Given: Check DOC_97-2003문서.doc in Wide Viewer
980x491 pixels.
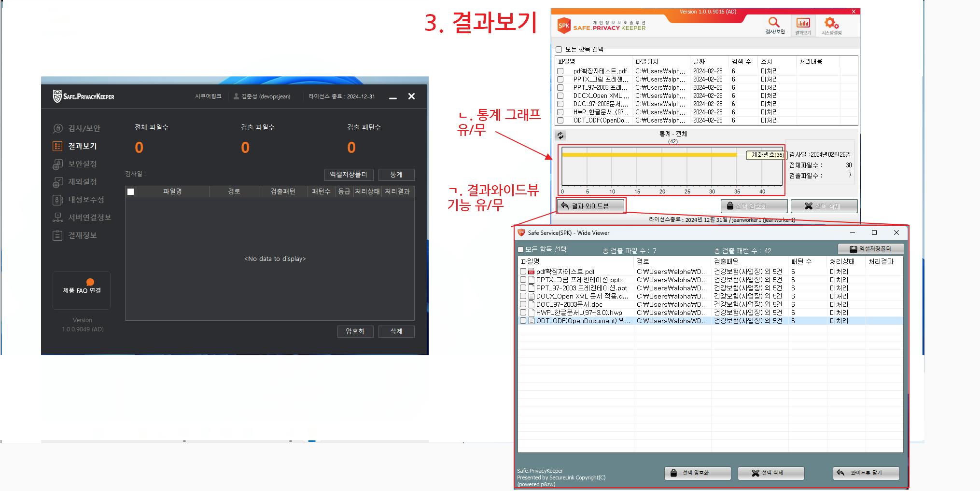Looking at the screenshot, I should [523, 305].
